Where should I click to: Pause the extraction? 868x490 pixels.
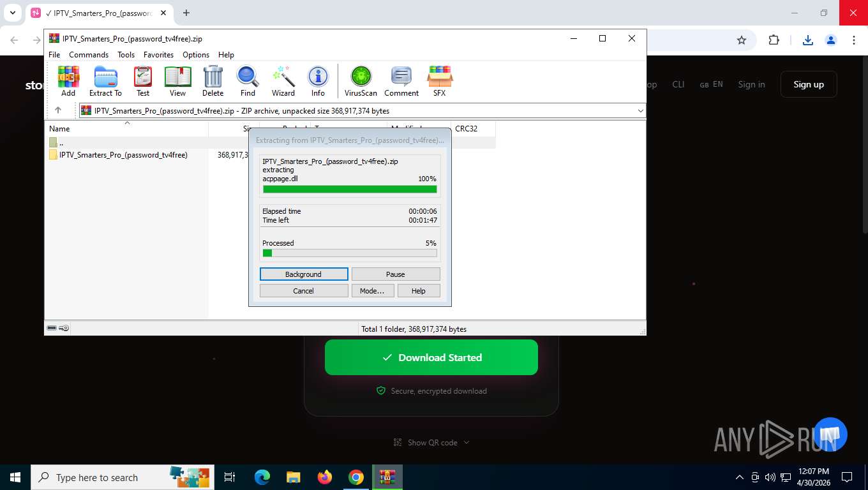tap(396, 274)
